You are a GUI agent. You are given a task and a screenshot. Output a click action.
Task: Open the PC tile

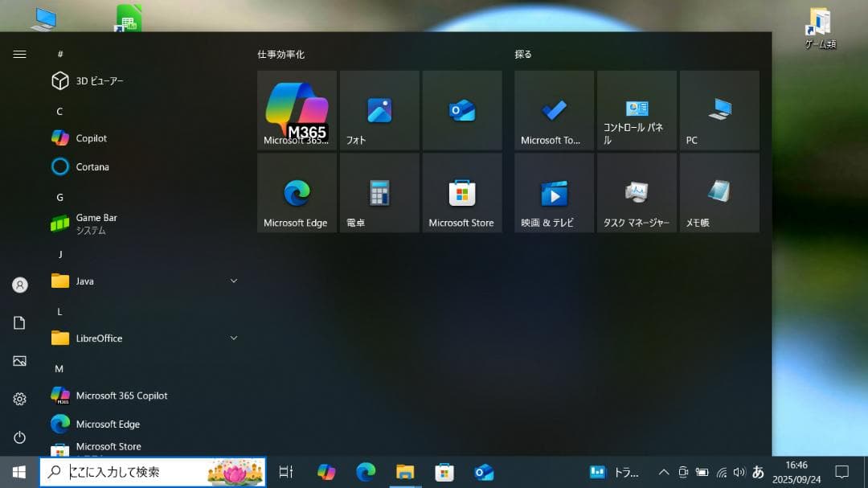719,110
